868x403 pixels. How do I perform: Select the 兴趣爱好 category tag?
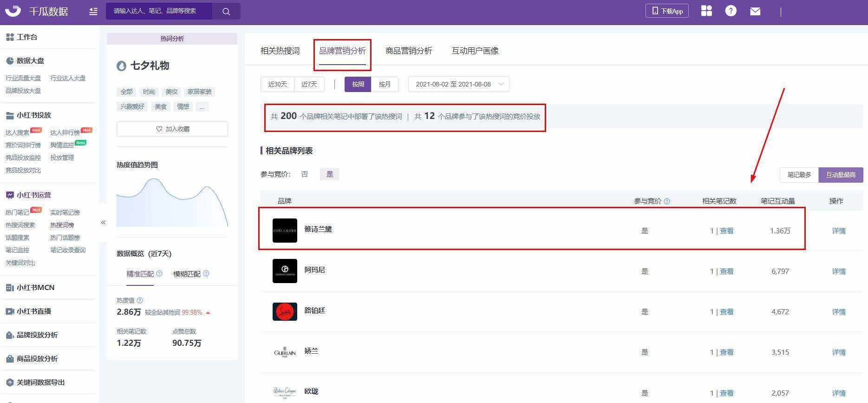(x=132, y=106)
